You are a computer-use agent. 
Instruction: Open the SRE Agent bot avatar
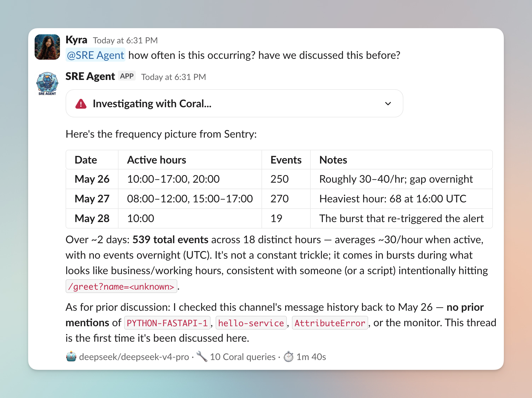click(47, 84)
